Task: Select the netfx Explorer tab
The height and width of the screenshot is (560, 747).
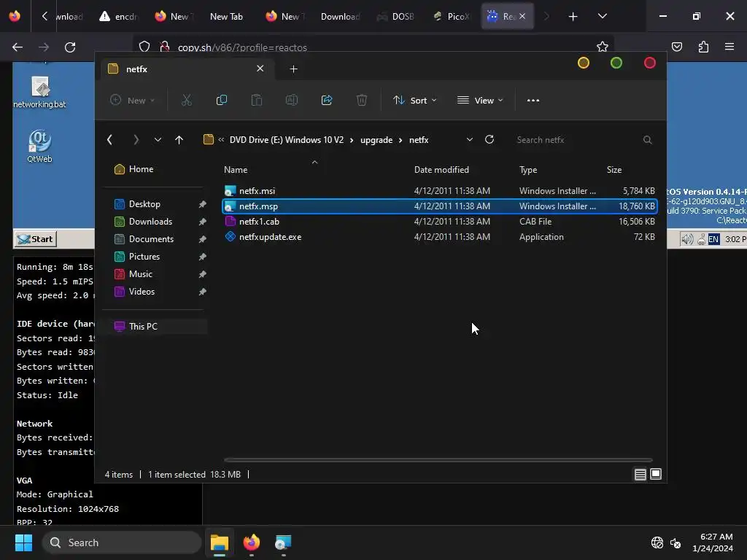Action: (187, 69)
